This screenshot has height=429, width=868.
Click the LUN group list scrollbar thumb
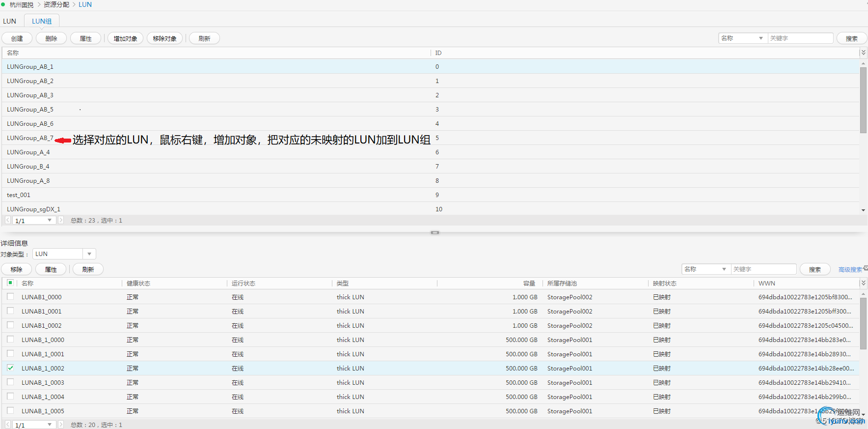point(863,100)
